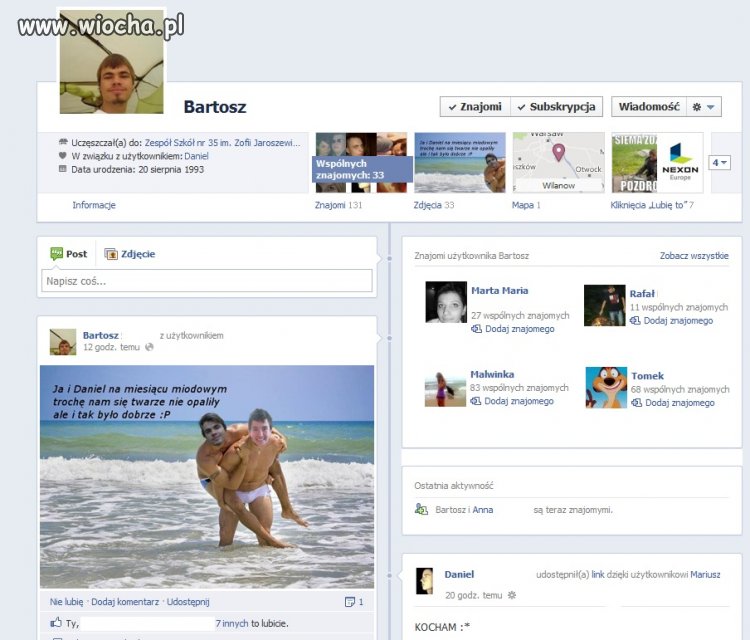
Task: Click Malwinka's beach profile photo
Action: (445, 389)
